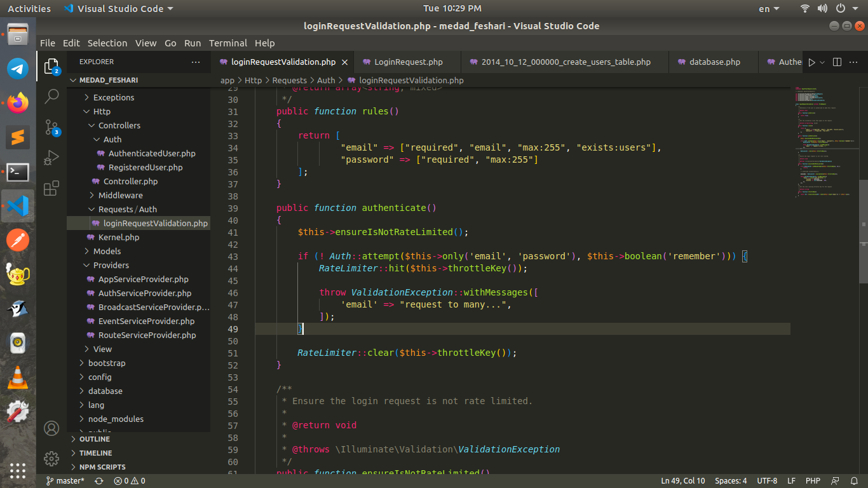Split the editor to the right
Image resolution: width=868 pixels, height=488 pixels.
pos(837,62)
